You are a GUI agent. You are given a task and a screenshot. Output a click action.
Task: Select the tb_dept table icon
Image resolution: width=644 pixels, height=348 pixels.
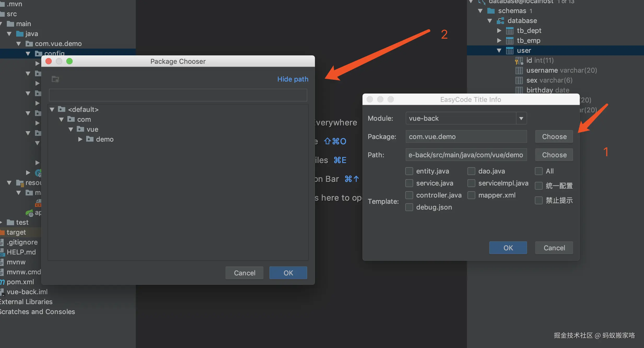[510, 31]
